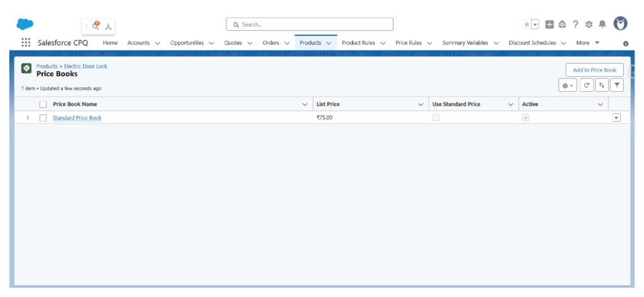The height and width of the screenshot is (297, 644).
Task: Click the Salesforce CPQ app name
Action: (63, 43)
